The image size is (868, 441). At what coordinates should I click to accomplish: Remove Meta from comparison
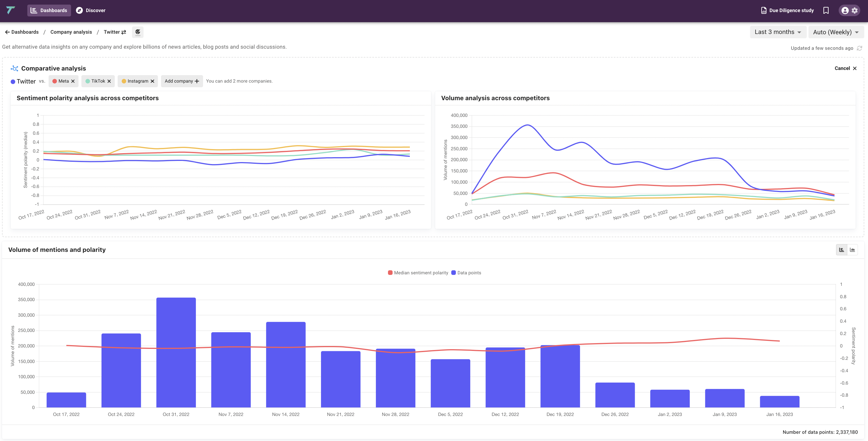coord(73,81)
